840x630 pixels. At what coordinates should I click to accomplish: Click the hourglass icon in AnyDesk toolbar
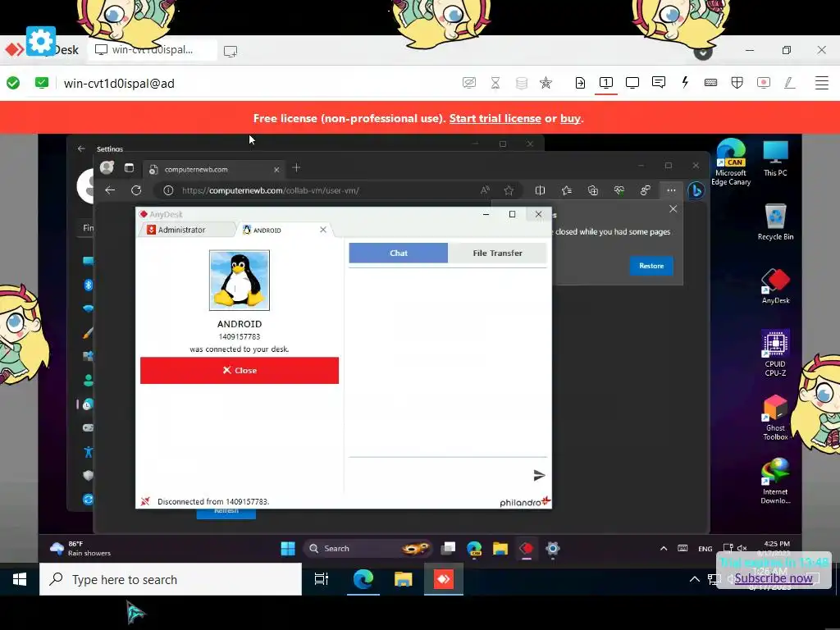[495, 83]
